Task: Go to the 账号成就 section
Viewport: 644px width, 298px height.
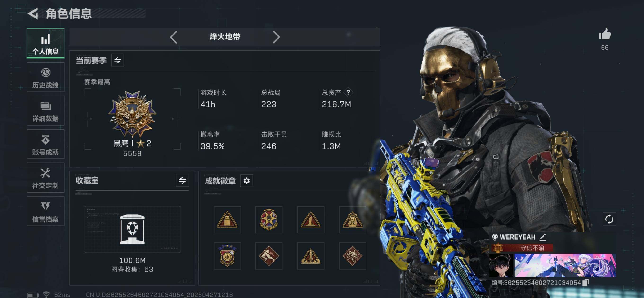Action: tap(45, 144)
